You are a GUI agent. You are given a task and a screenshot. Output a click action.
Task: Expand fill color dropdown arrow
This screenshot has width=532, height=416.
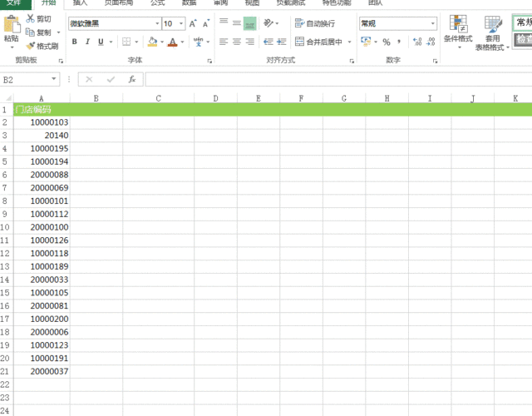point(162,42)
